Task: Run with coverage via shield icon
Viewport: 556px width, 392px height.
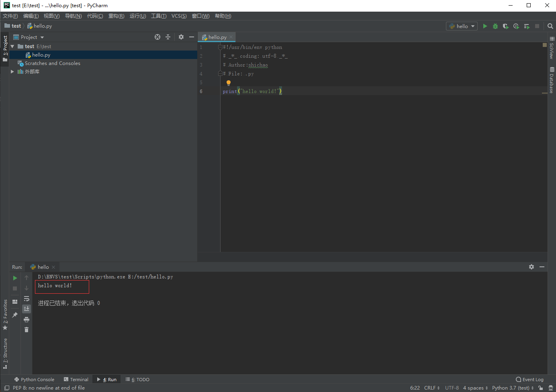Action: 506,26
